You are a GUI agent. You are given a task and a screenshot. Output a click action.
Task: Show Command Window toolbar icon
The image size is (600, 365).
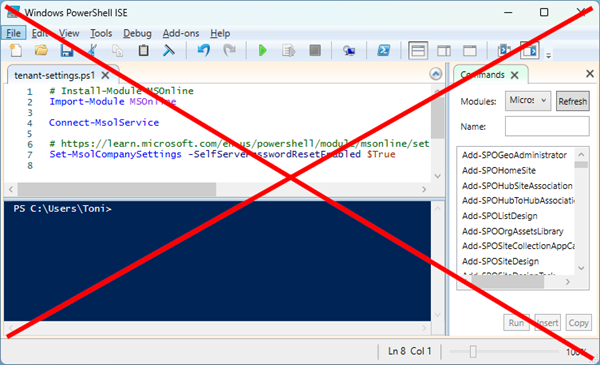coord(504,51)
